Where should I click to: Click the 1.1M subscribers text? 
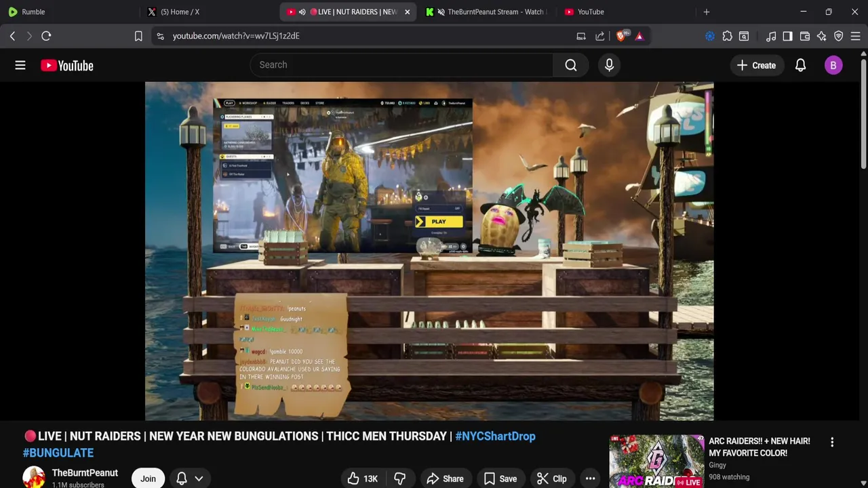point(78,485)
